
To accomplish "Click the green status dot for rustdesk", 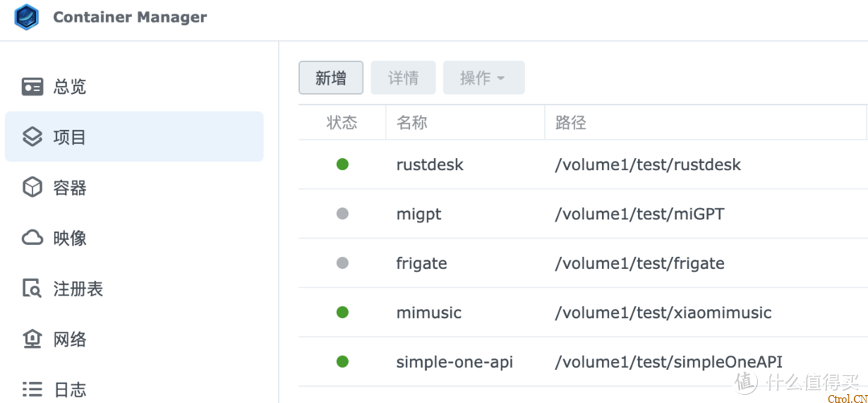I will click(x=342, y=165).
